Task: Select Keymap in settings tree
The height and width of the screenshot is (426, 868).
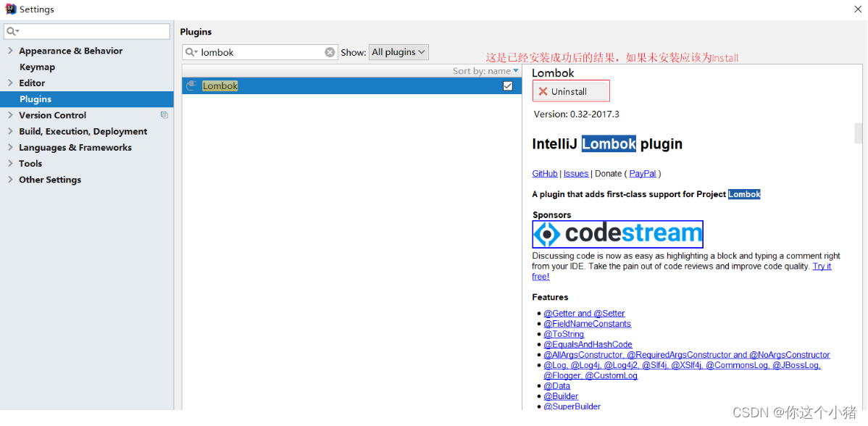Action: 37,67
